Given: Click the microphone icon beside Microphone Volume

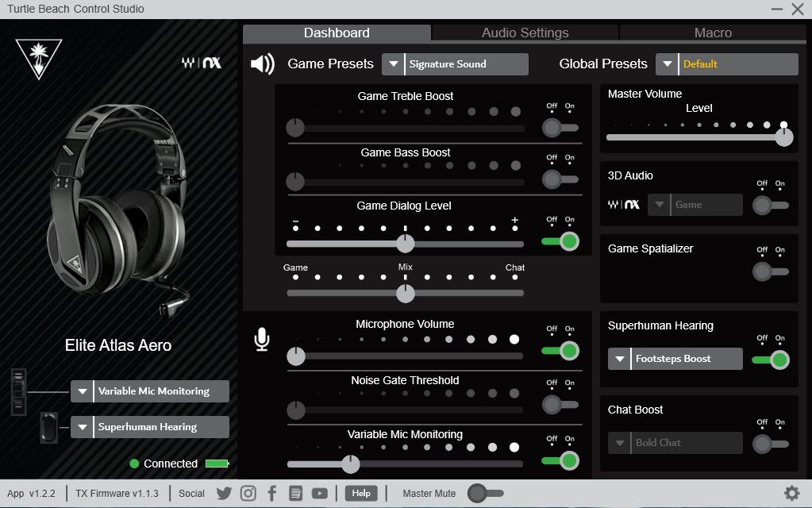Looking at the screenshot, I should pyautogui.click(x=262, y=340).
